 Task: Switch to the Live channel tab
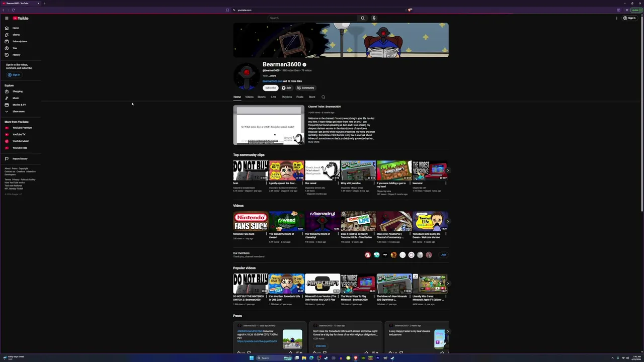274,97
